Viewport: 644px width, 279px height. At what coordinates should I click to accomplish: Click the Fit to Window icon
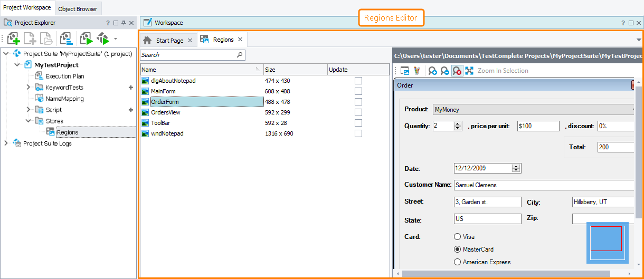point(469,71)
